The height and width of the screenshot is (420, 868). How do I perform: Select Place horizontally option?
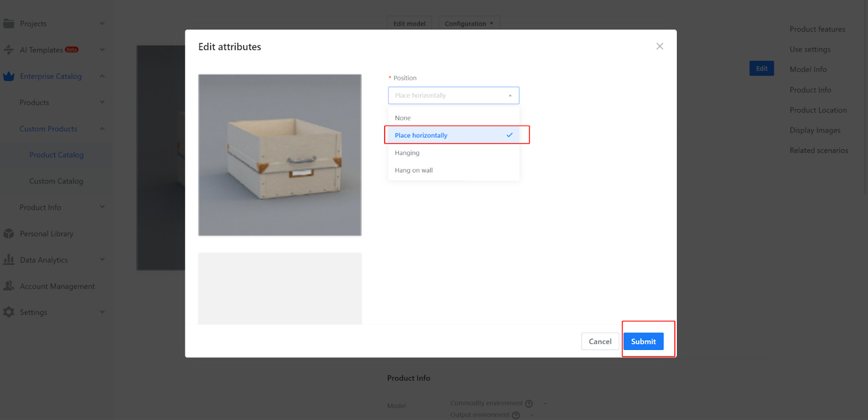[454, 135]
